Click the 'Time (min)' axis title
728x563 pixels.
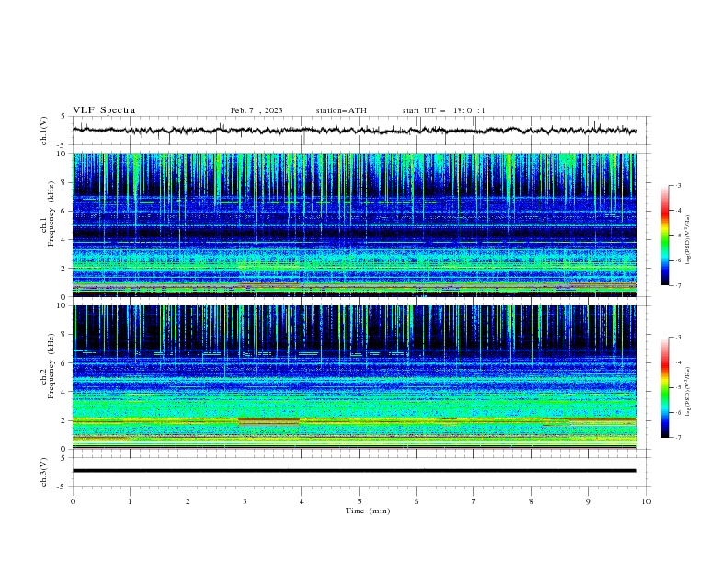(368, 511)
